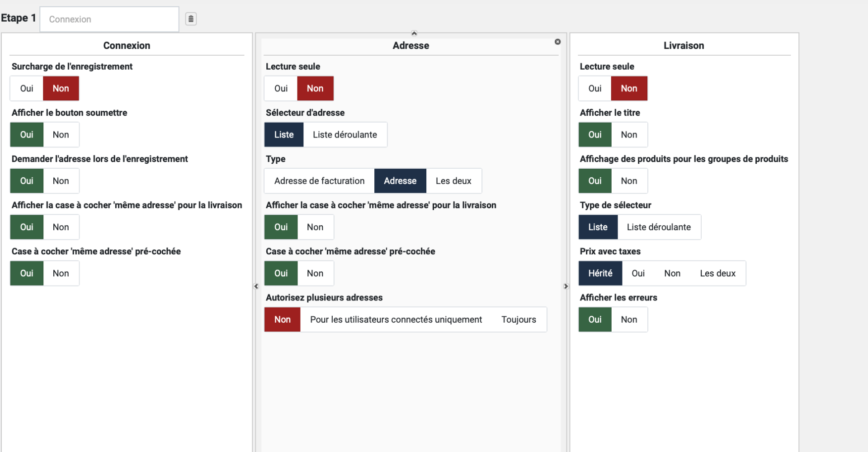Image resolution: width=868 pixels, height=452 pixels.
Task: Select 'Les deux' under address Type
Action: [453, 181]
